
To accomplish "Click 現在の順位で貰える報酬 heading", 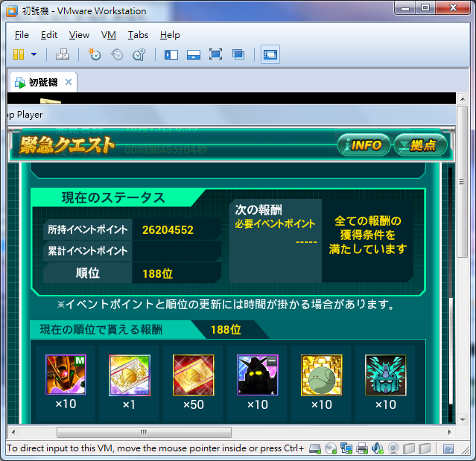I will (101, 330).
